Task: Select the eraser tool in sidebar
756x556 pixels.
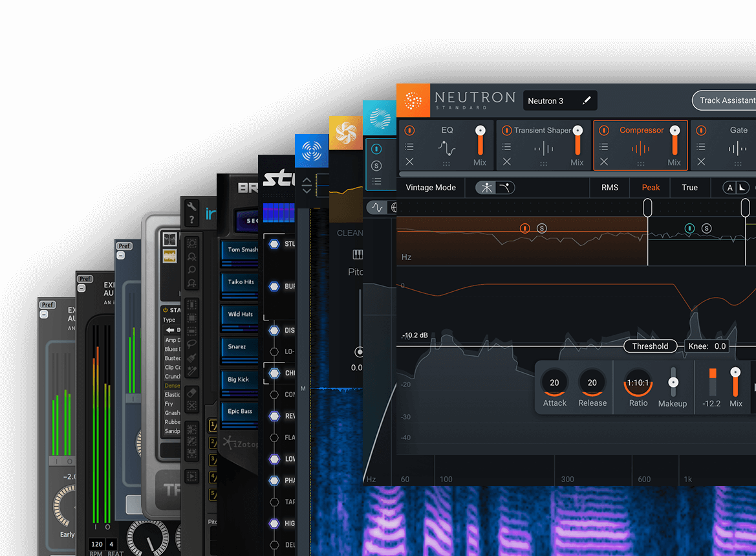Action: (x=191, y=392)
